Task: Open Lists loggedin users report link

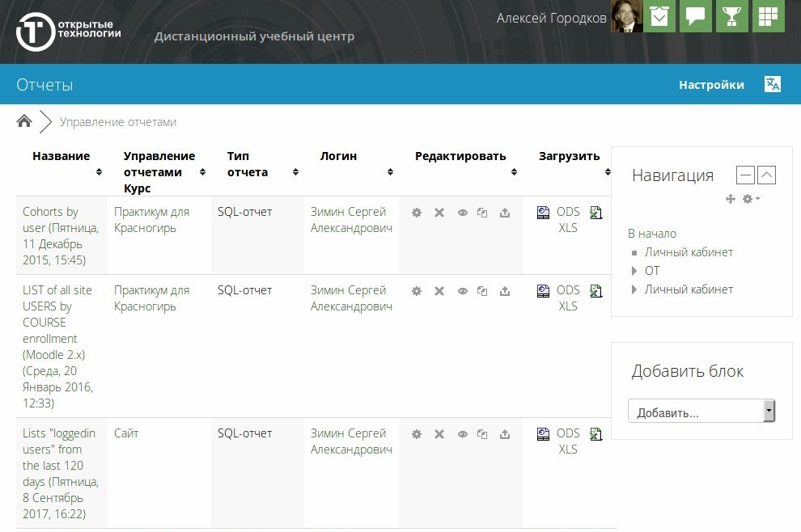Action: (61, 473)
